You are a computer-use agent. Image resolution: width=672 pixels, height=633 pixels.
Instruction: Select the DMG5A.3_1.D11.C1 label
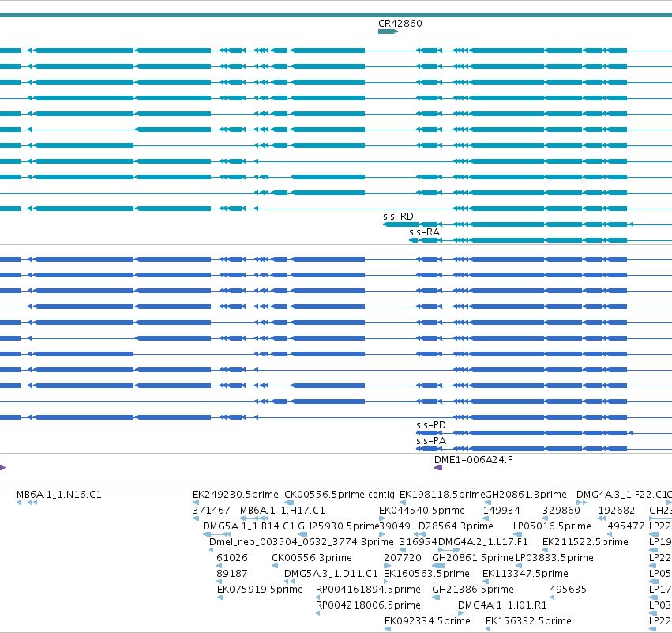tap(332, 574)
